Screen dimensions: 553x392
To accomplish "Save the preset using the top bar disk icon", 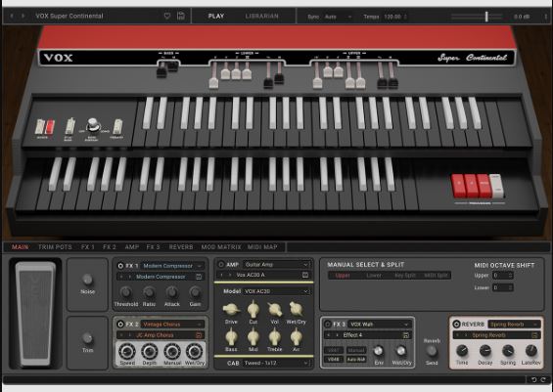I will click(180, 16).
